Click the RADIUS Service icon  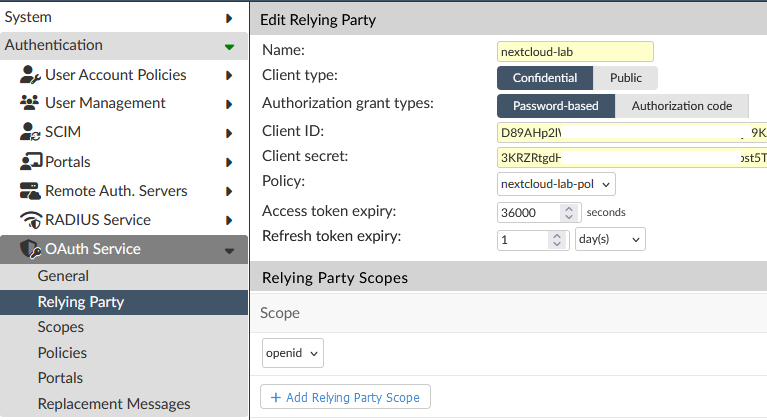pos(29,220)
